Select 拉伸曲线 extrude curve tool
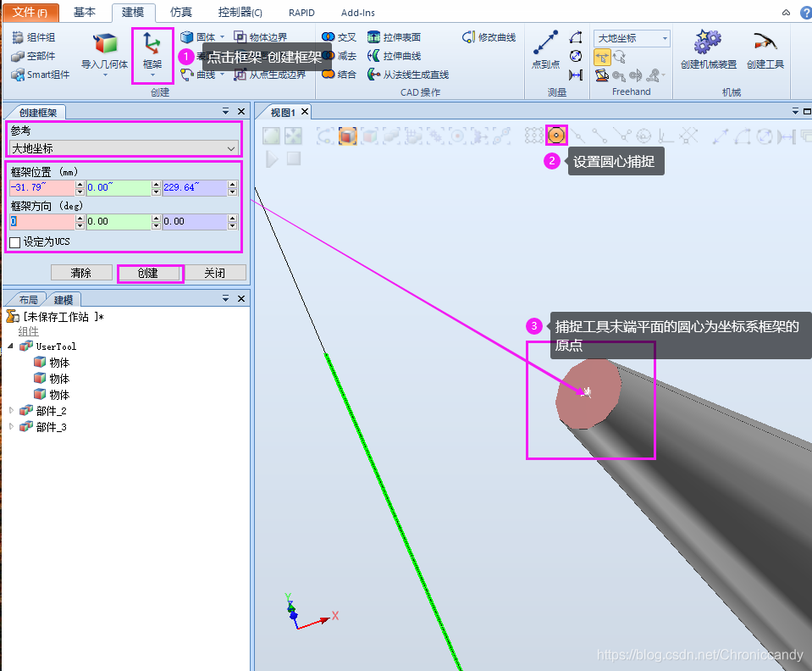The image size is (812, 671). point(394,56)
